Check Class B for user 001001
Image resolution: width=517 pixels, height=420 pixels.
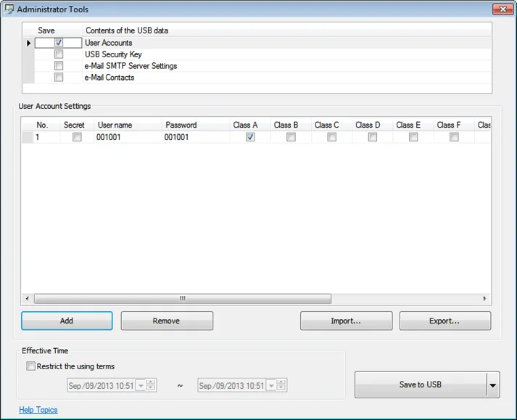click(x=291, y=137)
